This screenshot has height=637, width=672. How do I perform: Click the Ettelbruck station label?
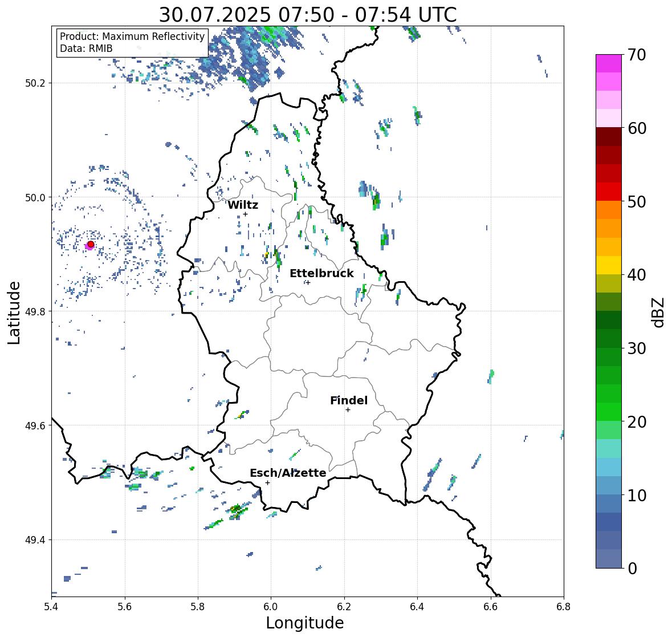(321, 274)
